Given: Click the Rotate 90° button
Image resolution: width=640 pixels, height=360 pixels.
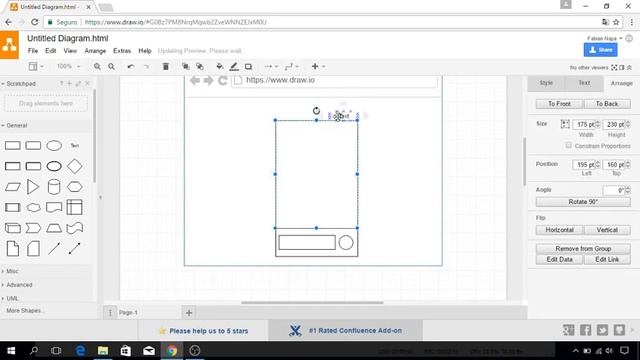Looking at the screenshot, I should tap(583, 202).
